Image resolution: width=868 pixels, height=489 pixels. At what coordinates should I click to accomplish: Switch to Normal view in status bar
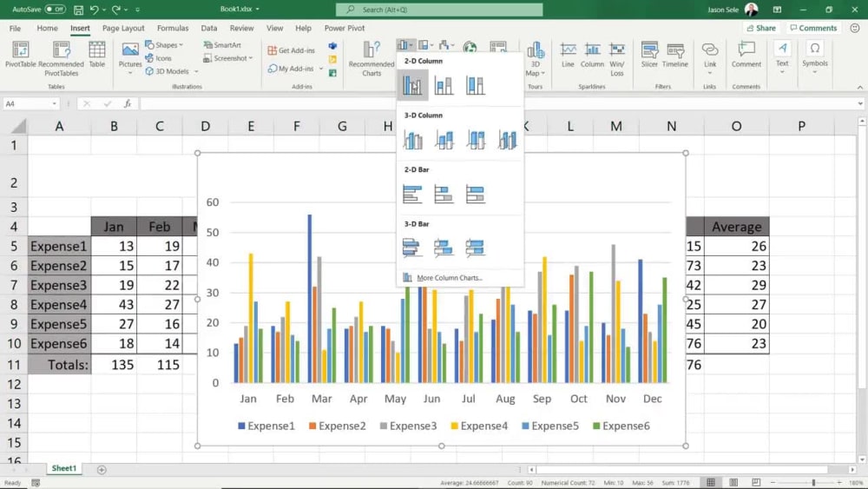(x=711, y=482)
